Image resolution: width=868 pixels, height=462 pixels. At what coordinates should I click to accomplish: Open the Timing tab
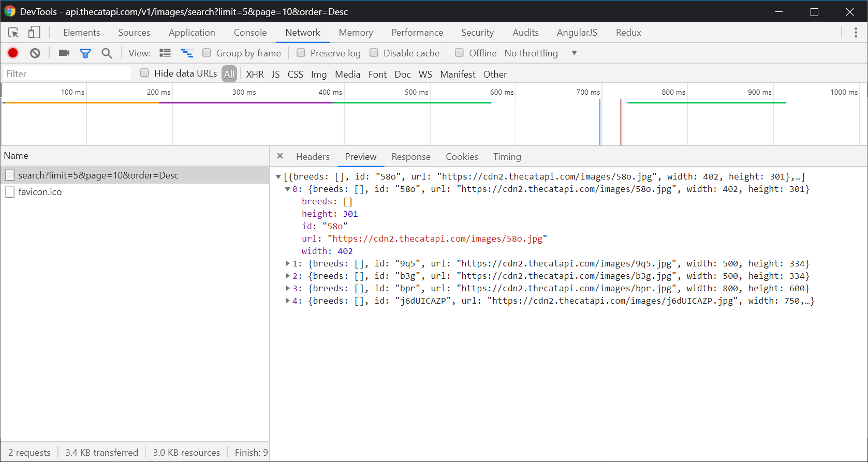point(507,156)
